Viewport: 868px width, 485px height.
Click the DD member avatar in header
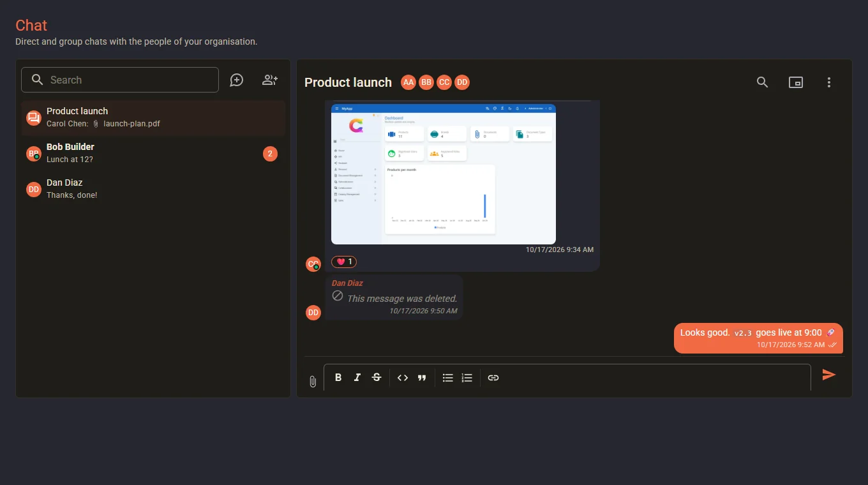pyautogui.click(x=462, y=82)
